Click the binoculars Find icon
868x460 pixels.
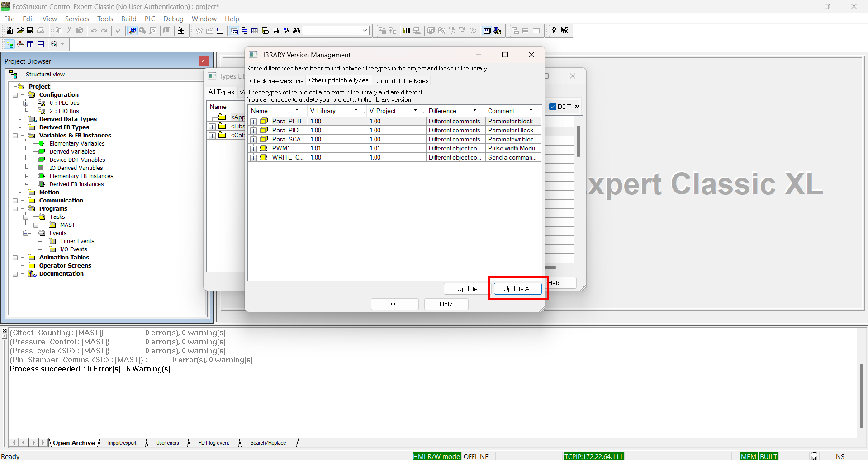pyautogui.click(x=297, y=30)
